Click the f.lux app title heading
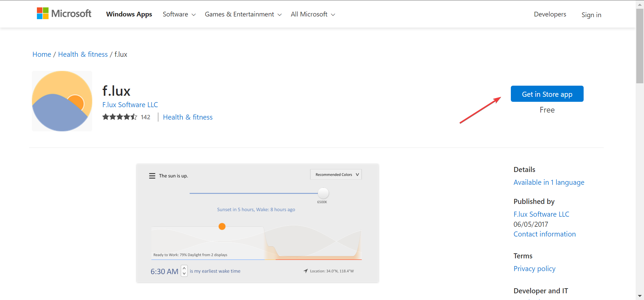This screenshot has width=644, height=300. pyautogui.click(x=116, y=91)
